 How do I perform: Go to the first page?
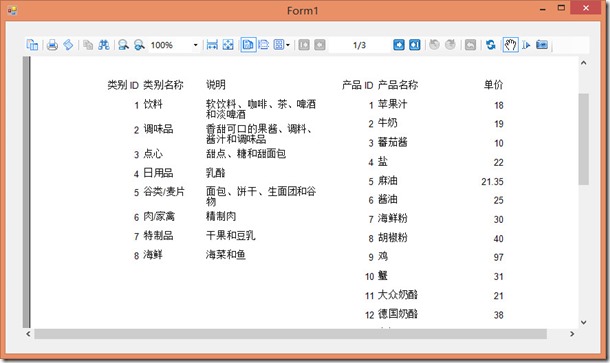tap(304, 45)
